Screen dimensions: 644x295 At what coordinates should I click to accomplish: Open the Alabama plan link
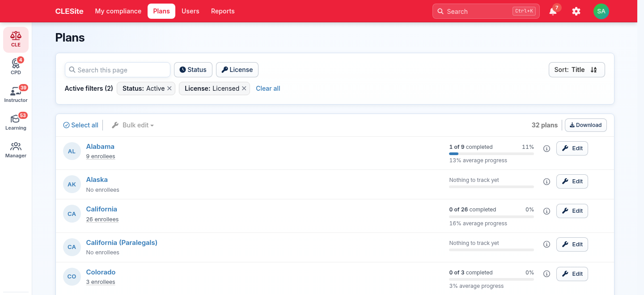(x=100, y=147)
